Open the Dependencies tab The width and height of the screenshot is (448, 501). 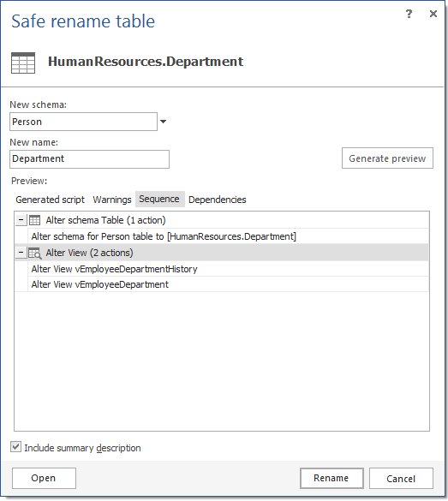218,200
